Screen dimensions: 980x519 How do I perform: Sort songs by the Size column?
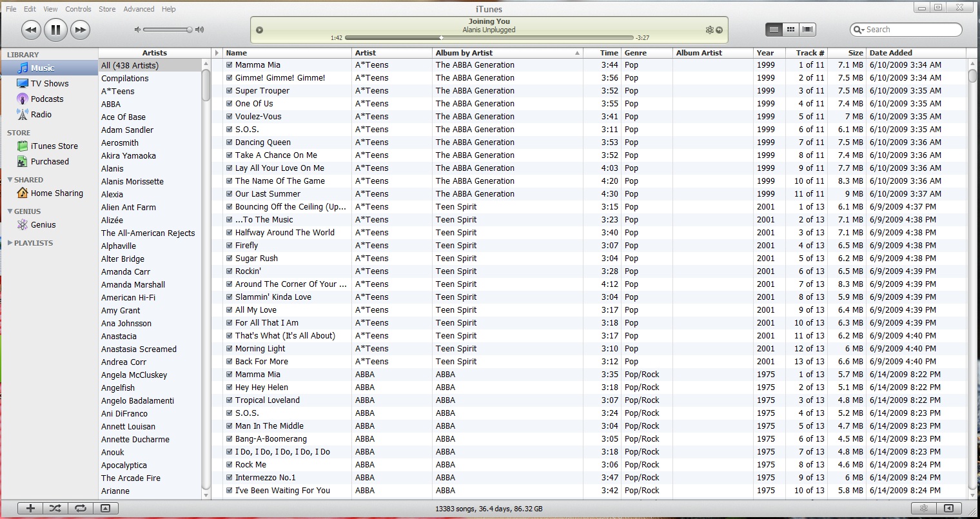coord(847,53)
